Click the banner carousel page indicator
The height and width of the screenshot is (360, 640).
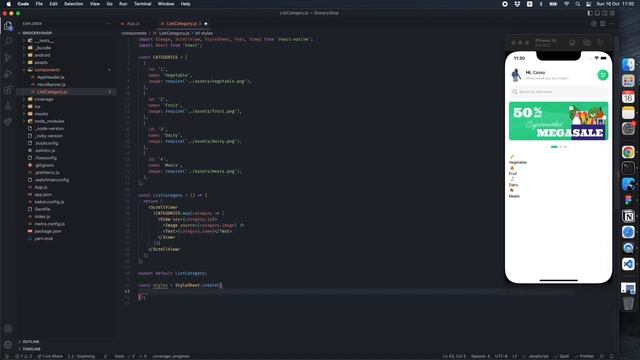click(558, 147)
